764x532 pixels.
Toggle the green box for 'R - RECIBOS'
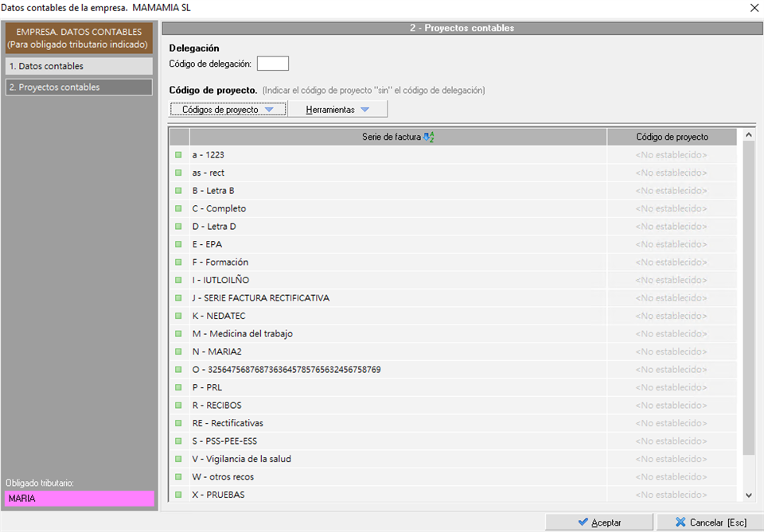(178, 405)
